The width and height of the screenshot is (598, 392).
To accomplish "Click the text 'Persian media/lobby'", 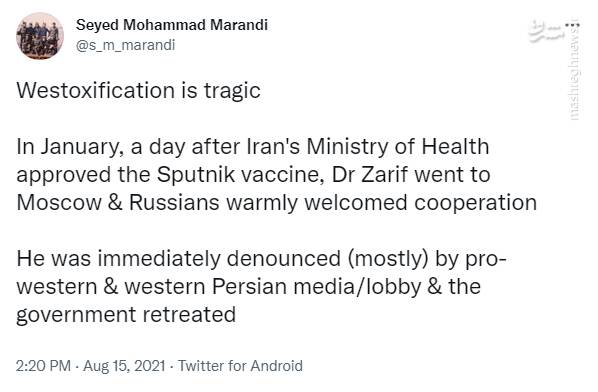I will click(316, 287).
